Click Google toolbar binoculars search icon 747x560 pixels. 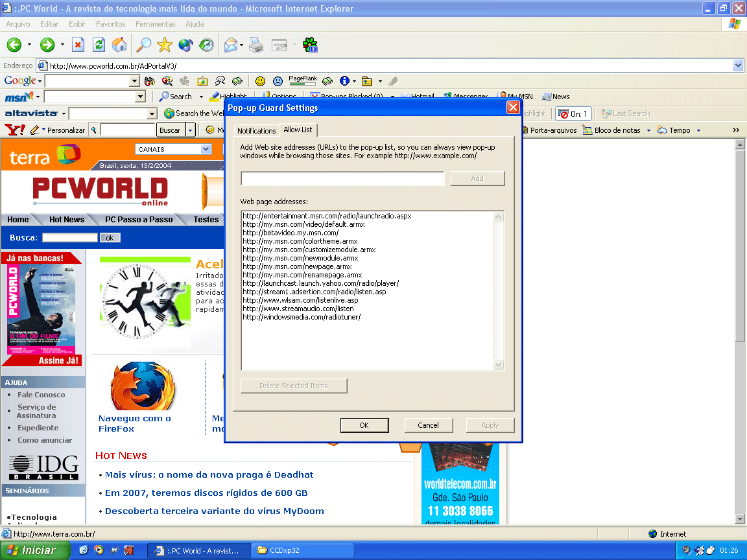(150, 81)
